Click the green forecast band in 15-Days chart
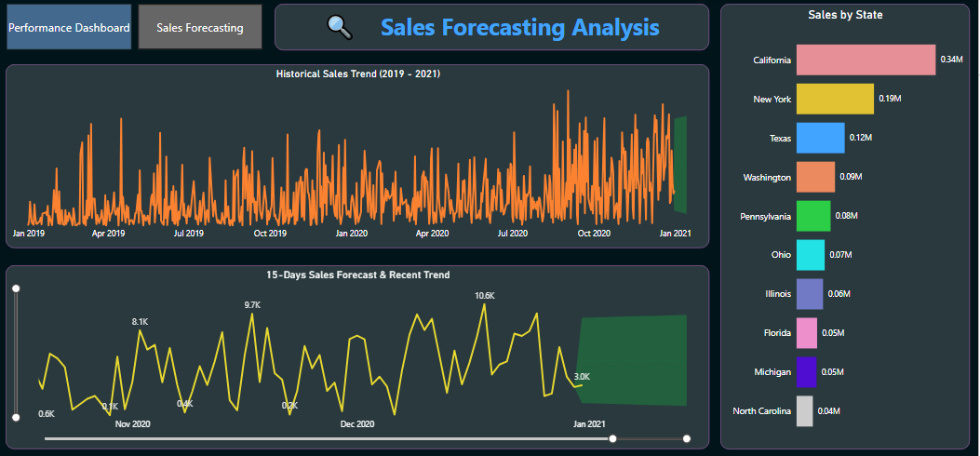 pyautogui.click(x=631, y=360)
